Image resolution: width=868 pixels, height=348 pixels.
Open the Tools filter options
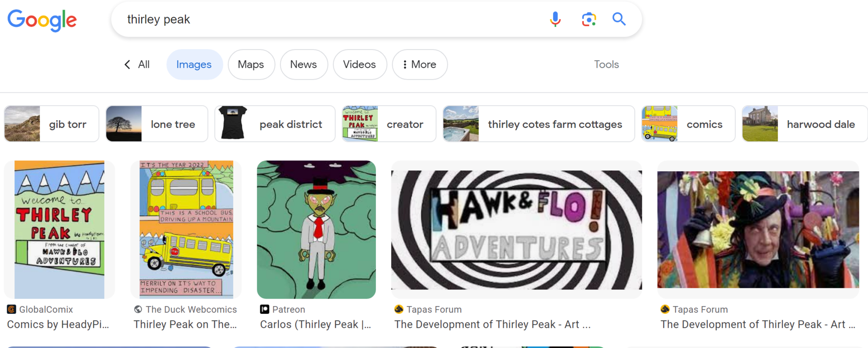click(x=606, y=64)
